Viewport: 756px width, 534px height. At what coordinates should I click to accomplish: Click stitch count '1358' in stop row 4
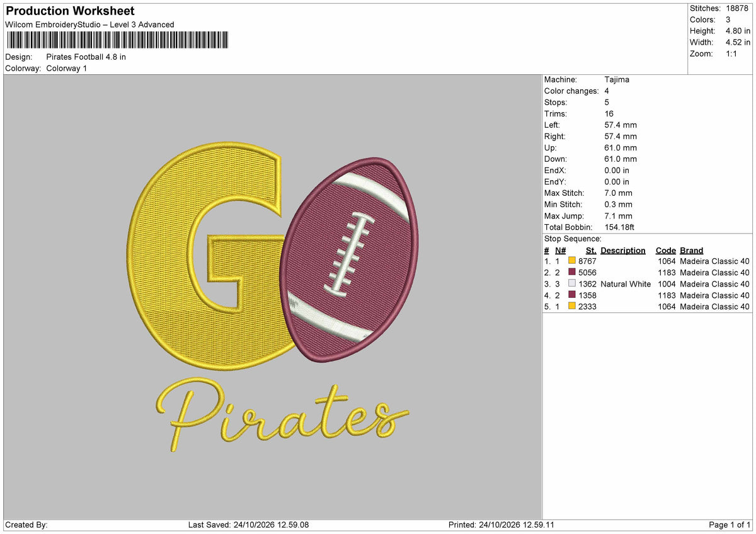coord(587,295)
